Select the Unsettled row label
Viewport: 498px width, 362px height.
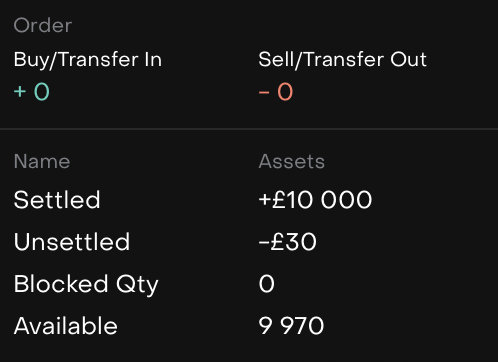(x=72, y=242)
